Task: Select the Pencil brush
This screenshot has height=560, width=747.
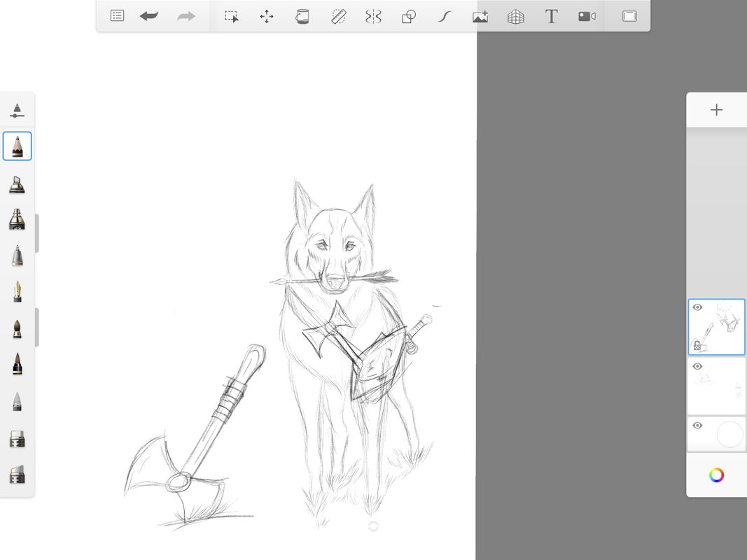Action: pyautogui.click(x=17, y=146)
